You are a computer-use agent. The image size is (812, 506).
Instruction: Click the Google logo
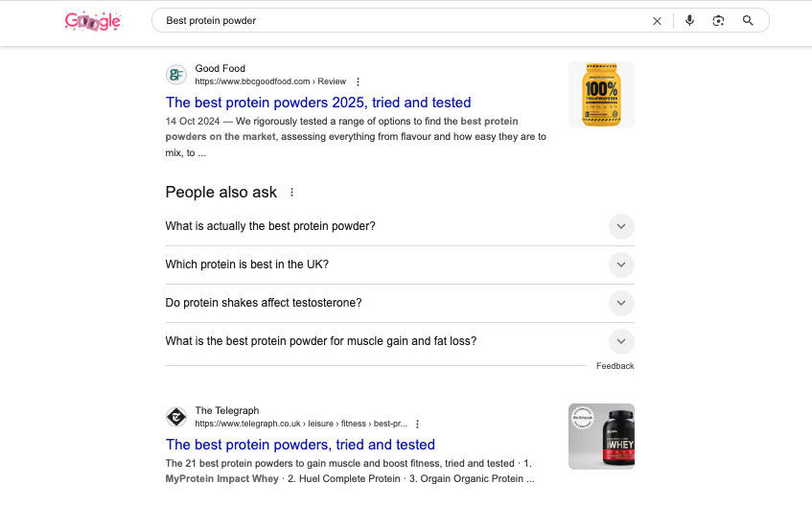click(x=93, y=20)
